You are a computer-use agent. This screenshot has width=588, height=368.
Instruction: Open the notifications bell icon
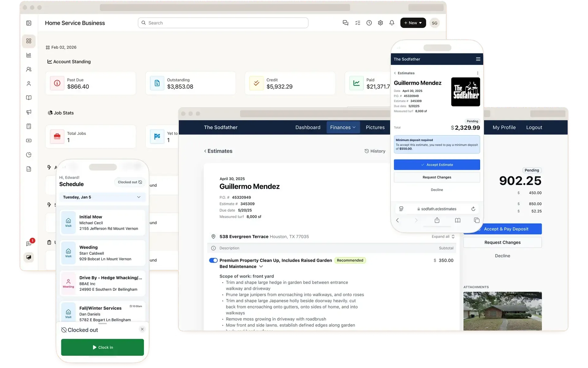click(392, 23)
